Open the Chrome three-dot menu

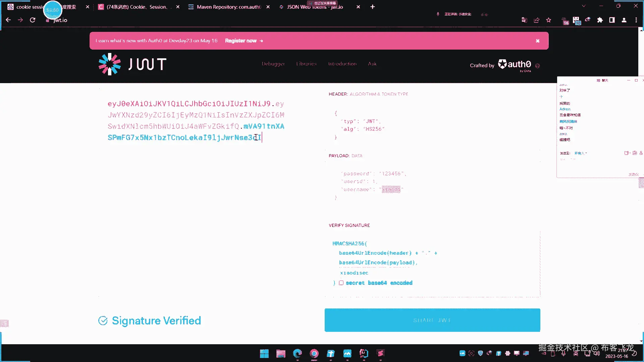coord(636,20)
